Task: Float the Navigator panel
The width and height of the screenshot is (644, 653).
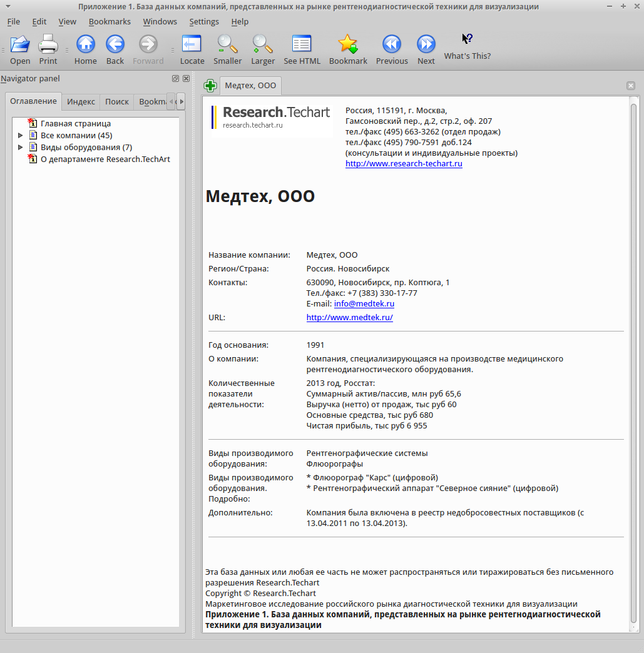Action: tap(175, 78)
